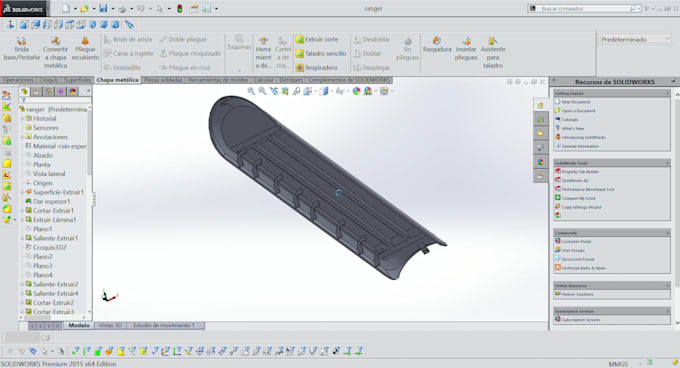
Task: Click the Rebuild traffic light icon
Action: coord(180,8)
